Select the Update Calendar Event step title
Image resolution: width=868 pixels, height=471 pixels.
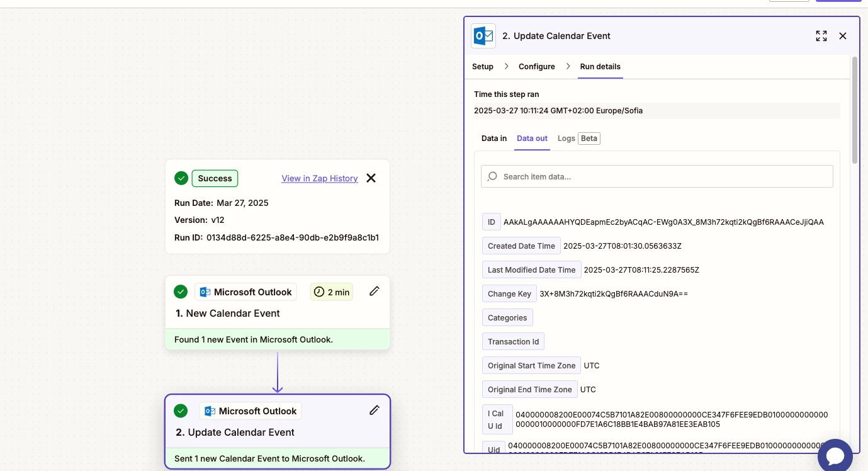(x=235, y=432)
